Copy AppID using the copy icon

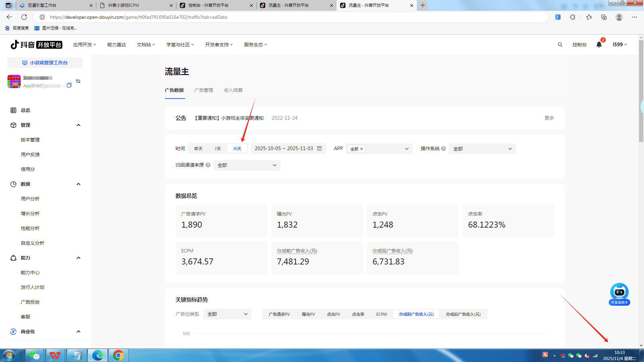[x=69, y=85]
